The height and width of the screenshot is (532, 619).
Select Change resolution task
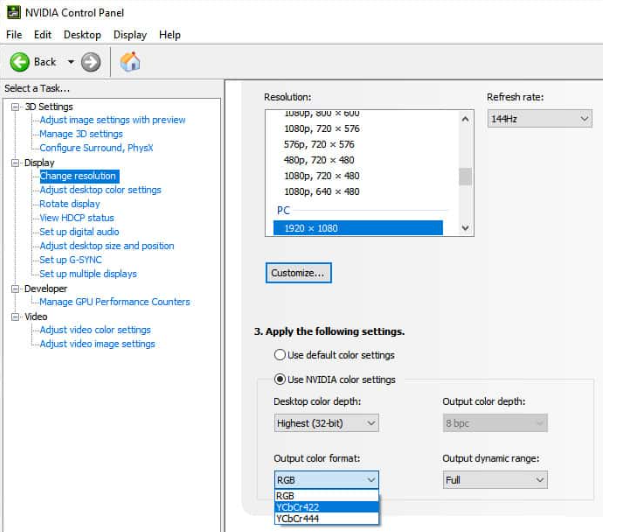(78, 176)
